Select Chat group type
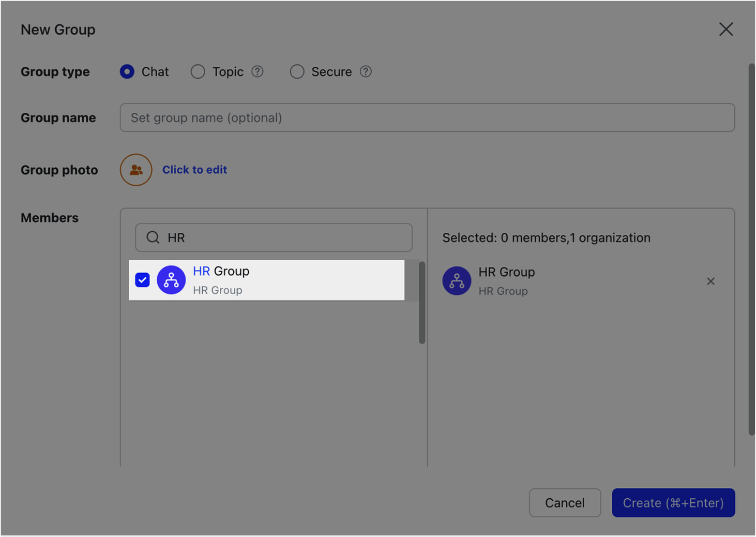756x537 pixels. (127, 71)
